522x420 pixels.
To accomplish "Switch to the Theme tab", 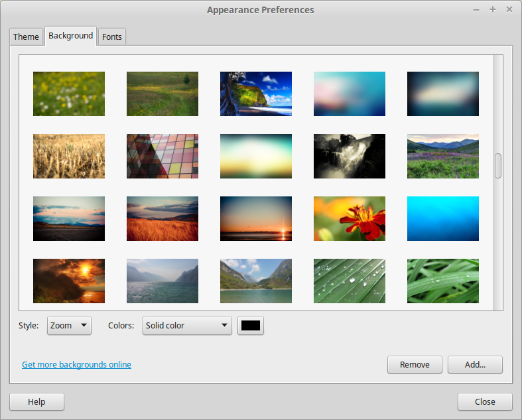I will (26, 36).
